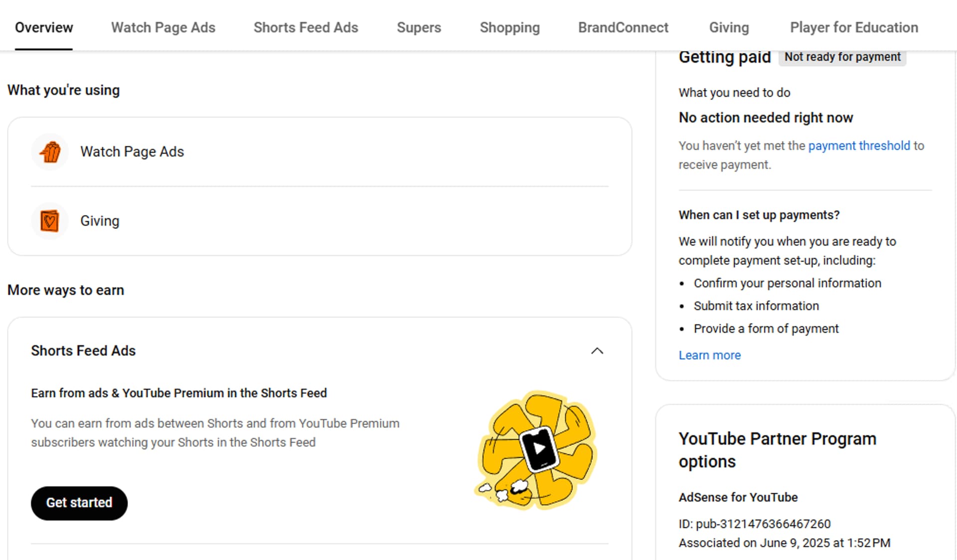Select the Shopping tab
Viewport: 957px width, 560px height.
(509, 27)
